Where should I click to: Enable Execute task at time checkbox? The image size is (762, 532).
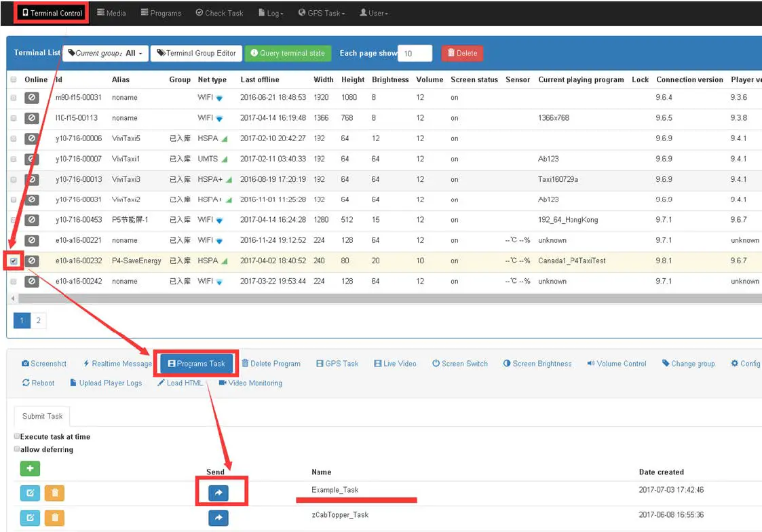(17, 436)
